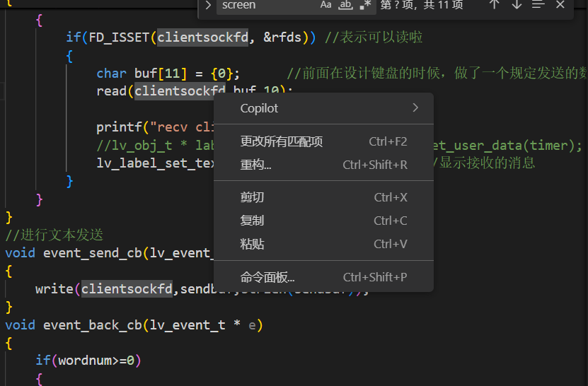Toggle Match Whole Word option
The height and width of the screenshot is (386, 588).
click(x=345, y=5)
